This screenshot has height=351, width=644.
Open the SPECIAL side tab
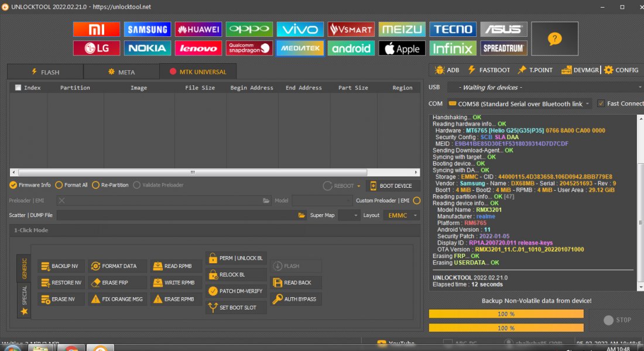click(x=24, y=300)
